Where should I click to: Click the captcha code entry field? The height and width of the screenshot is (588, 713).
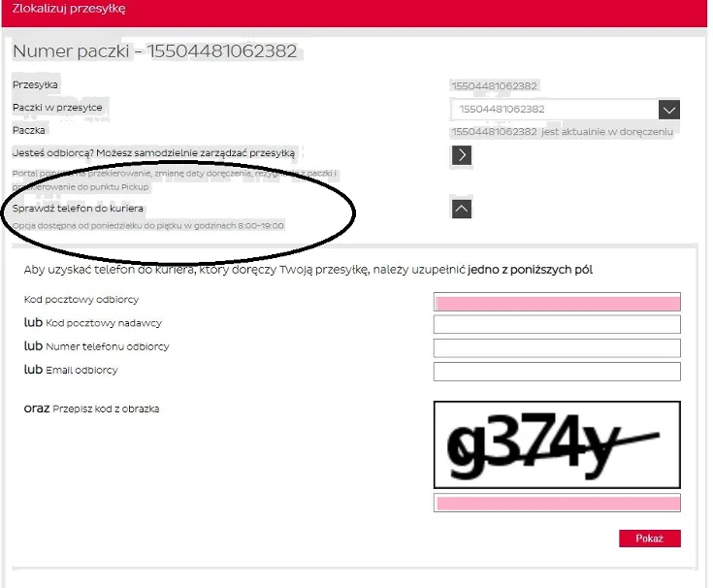(557, 503)
